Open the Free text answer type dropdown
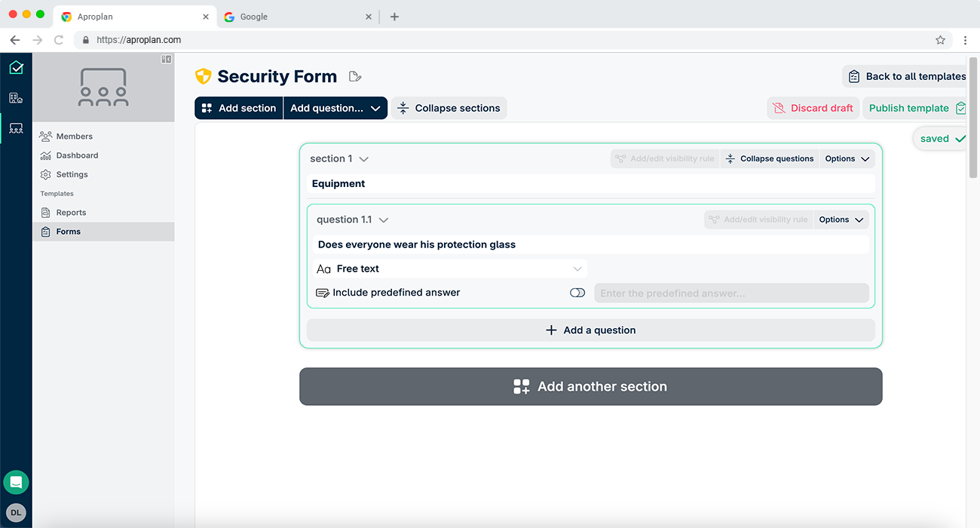 450,269
